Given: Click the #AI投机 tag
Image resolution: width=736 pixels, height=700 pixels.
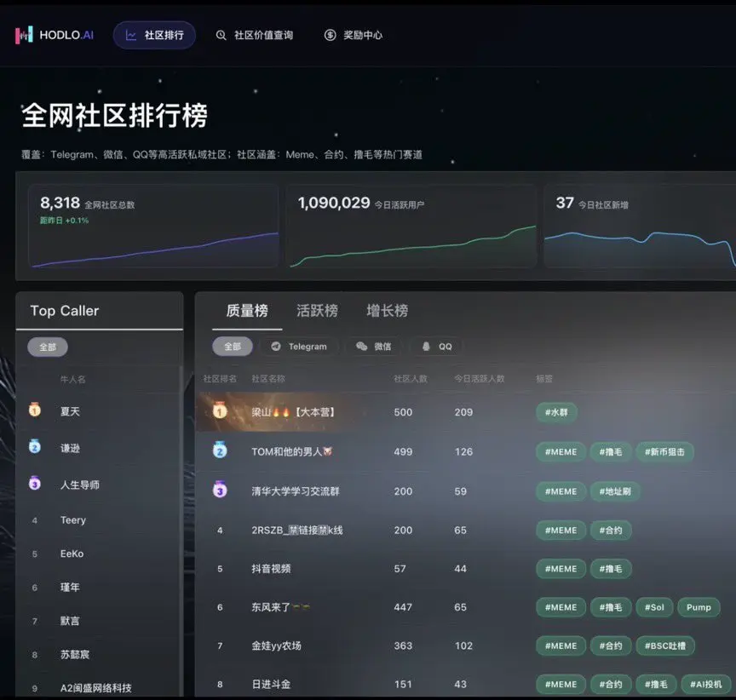Looking at the screenshot, I should [706, 685].
